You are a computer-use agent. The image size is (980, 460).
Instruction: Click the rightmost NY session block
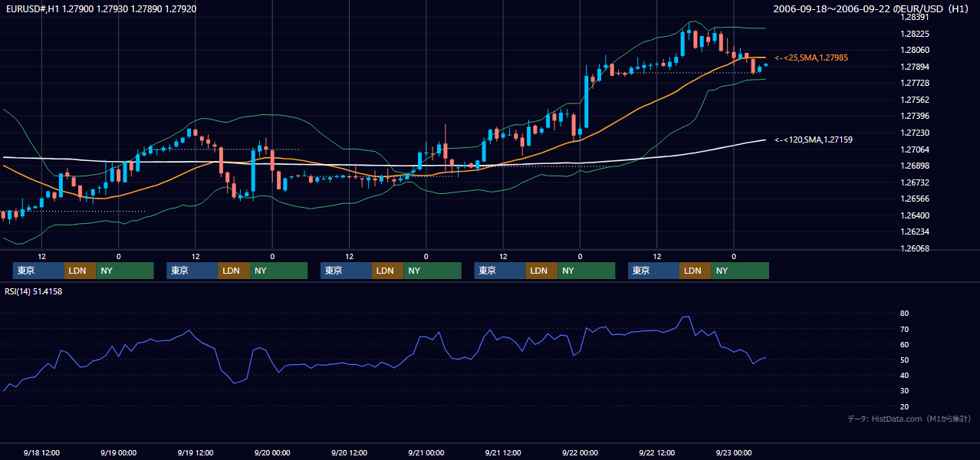click(x=740, y=271)
